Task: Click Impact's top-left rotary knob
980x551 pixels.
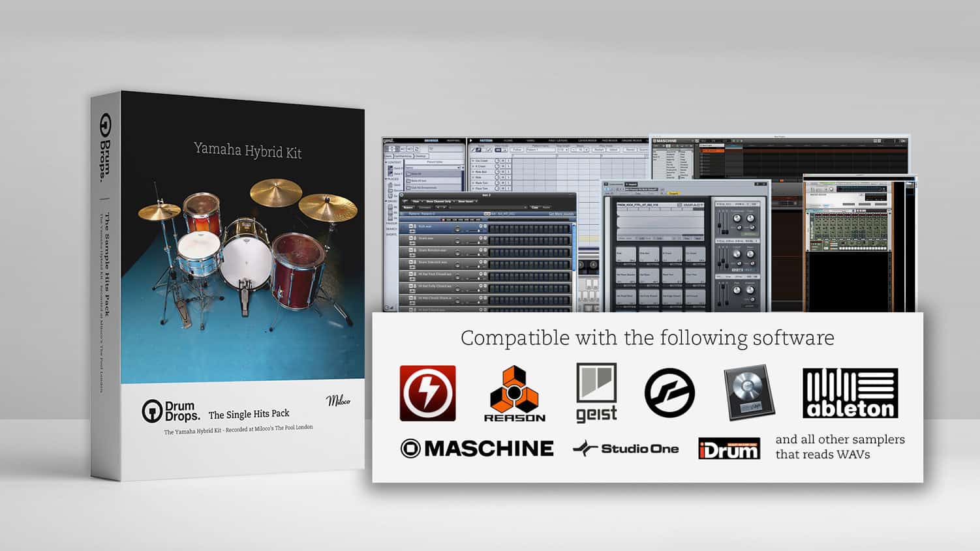Action: click(738, 219)
